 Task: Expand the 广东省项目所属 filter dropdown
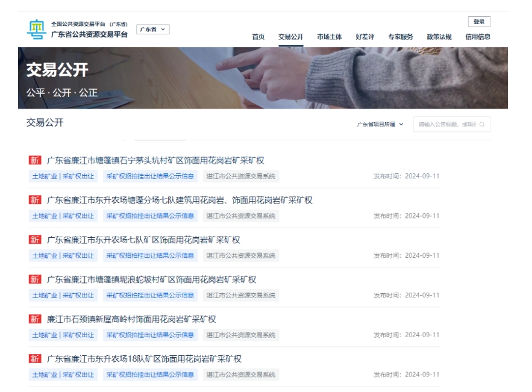pyautogui.click(x=380, y=125)
